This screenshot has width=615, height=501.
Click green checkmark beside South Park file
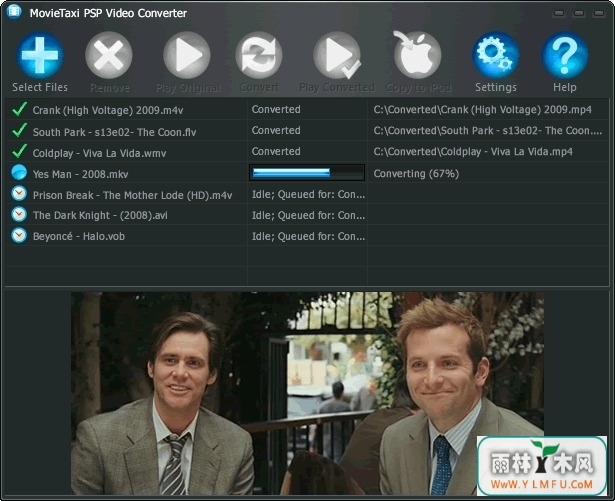[19, 130]
